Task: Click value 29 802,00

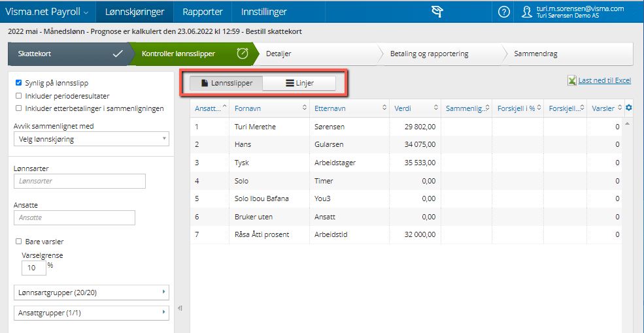Action: 420,127
